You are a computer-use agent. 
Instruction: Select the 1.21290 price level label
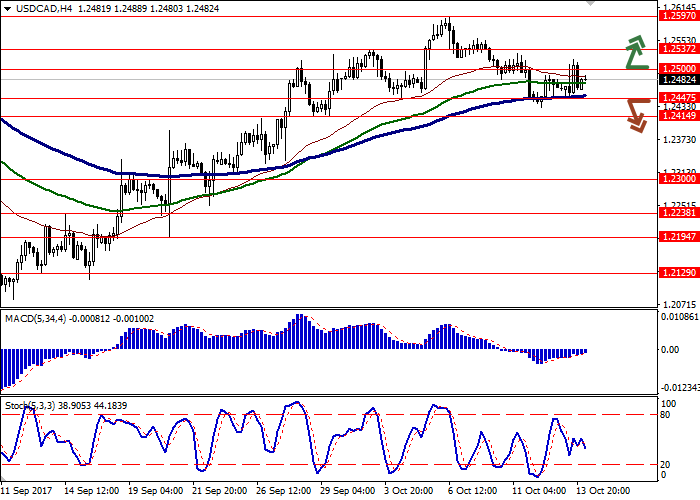pyautogui.click(x=679, y=273)
